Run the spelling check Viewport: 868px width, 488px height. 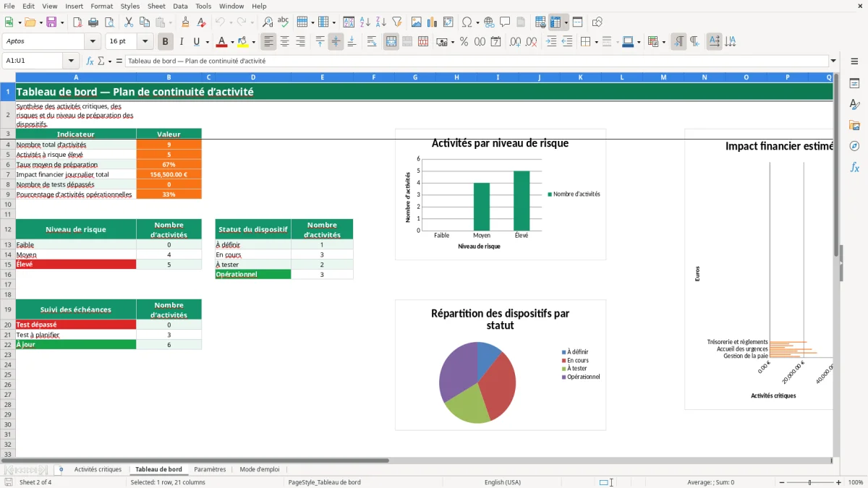pyautogui.click(x=284, y=22)
